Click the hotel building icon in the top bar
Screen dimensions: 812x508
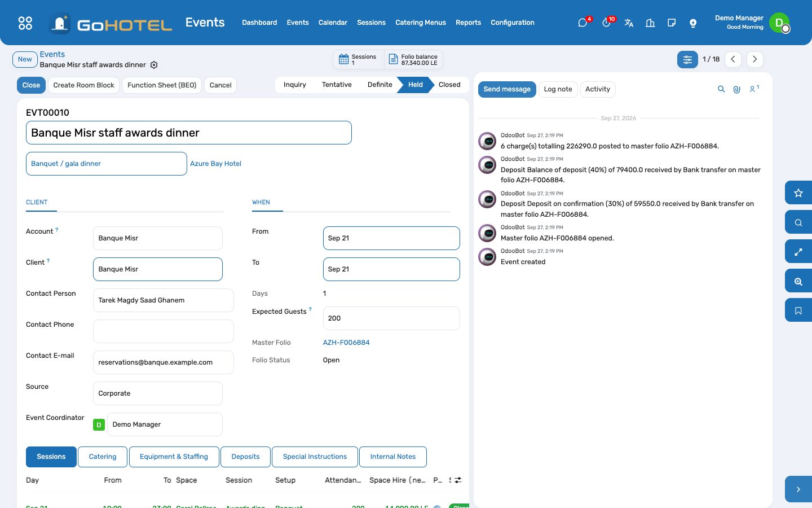650,23
